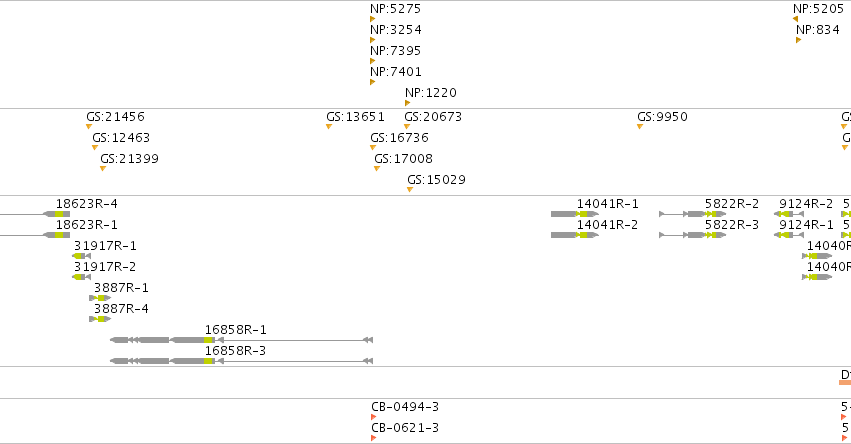
Task: Select the NP:3254 feature label
Action: click(396, 30)
